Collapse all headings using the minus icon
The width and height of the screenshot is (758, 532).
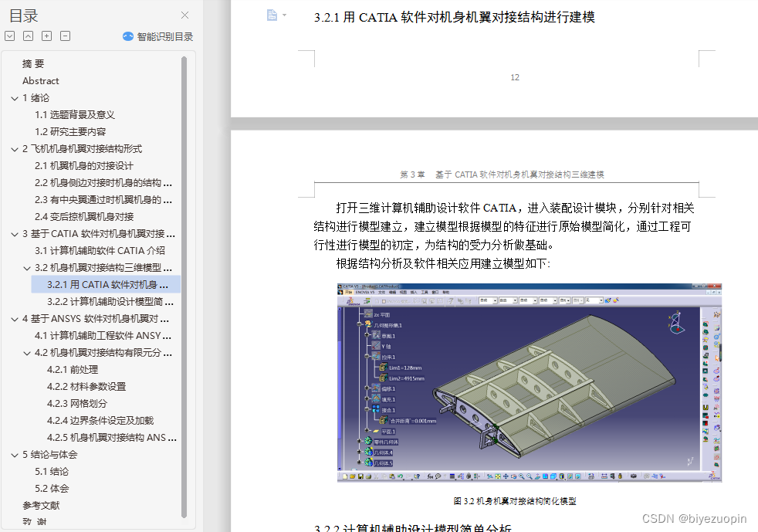click(x=65, y=36)
